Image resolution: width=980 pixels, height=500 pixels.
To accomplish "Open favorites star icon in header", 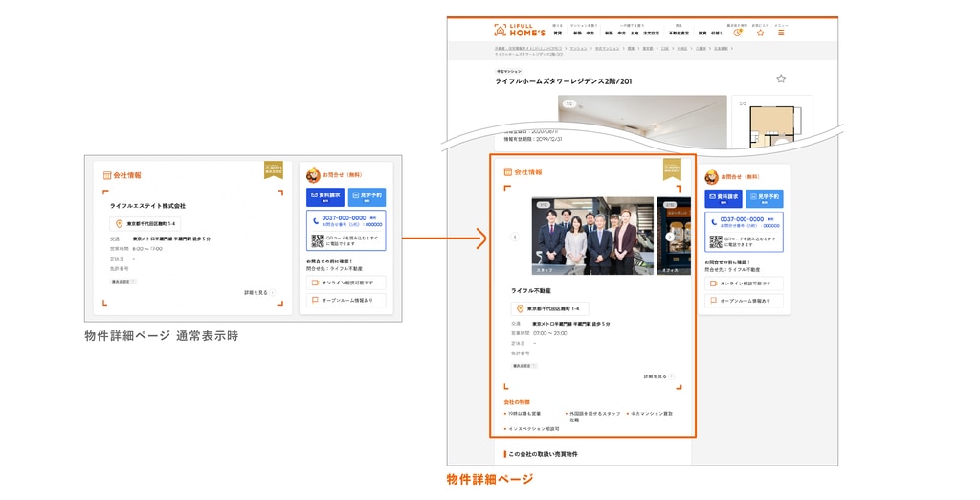I will tap(760, 33).
